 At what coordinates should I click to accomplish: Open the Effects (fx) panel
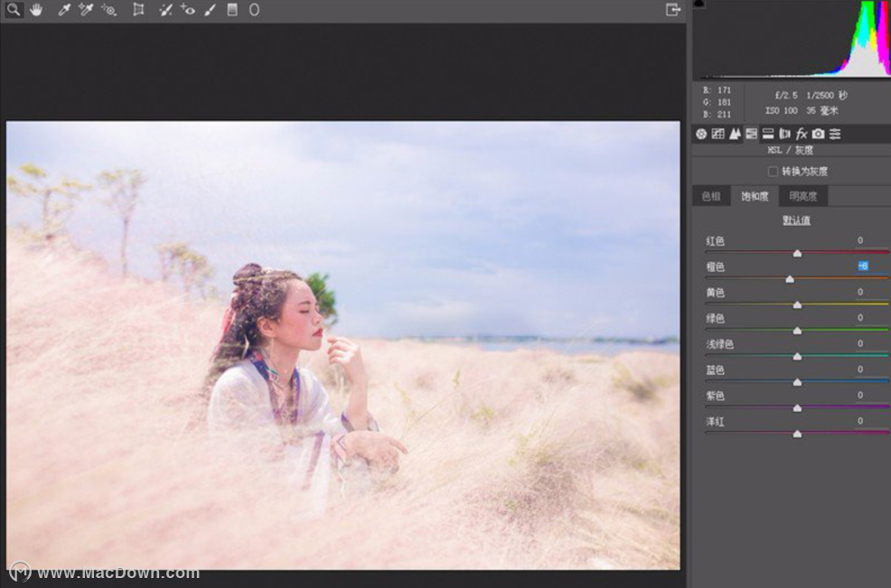(802, 134)
